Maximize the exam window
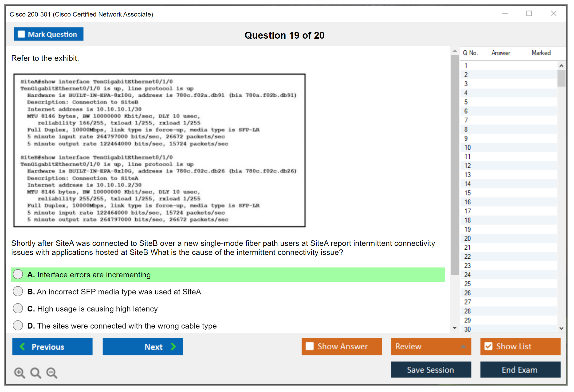574x392 pixels. [529, 14]
